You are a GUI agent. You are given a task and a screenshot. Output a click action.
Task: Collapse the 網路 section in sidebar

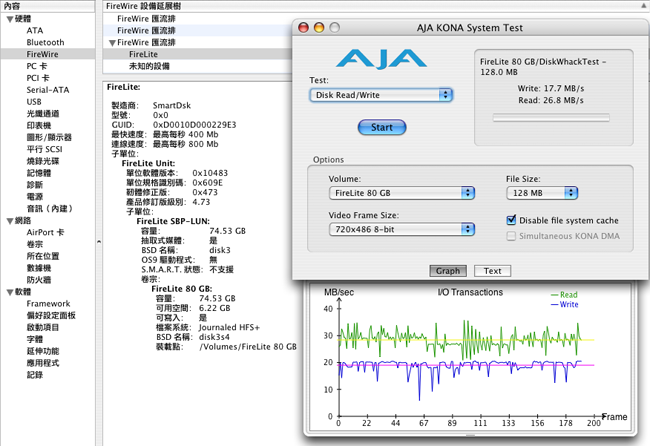click(x=10, y=221)
